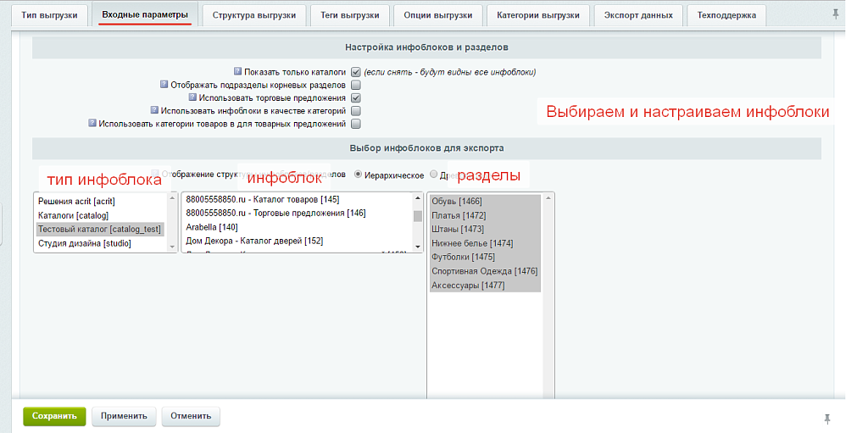
Task: Click help icon beside 'Отображать подразделы корневых разделов'
Action: coord(164,85)
